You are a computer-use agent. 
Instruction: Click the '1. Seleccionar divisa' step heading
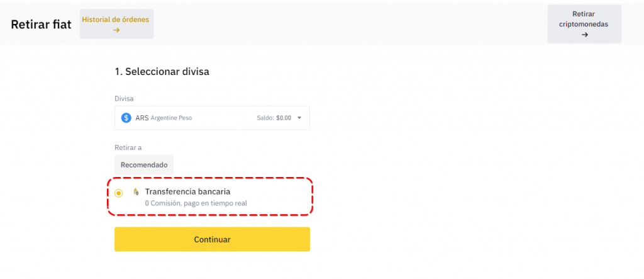[x=162, y=72]
